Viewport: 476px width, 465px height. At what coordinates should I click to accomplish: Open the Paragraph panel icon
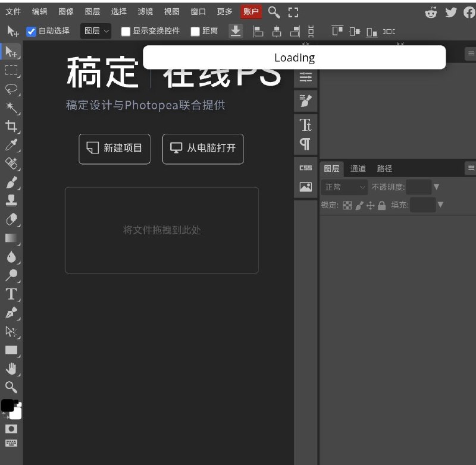pyautogui.click(x=305, y=144)
